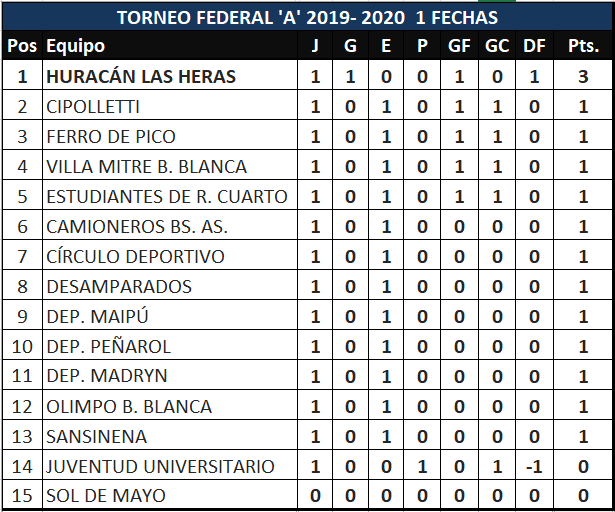
Task: Click VILLA MITRE B. BLANCA cell
Action: 146,166
